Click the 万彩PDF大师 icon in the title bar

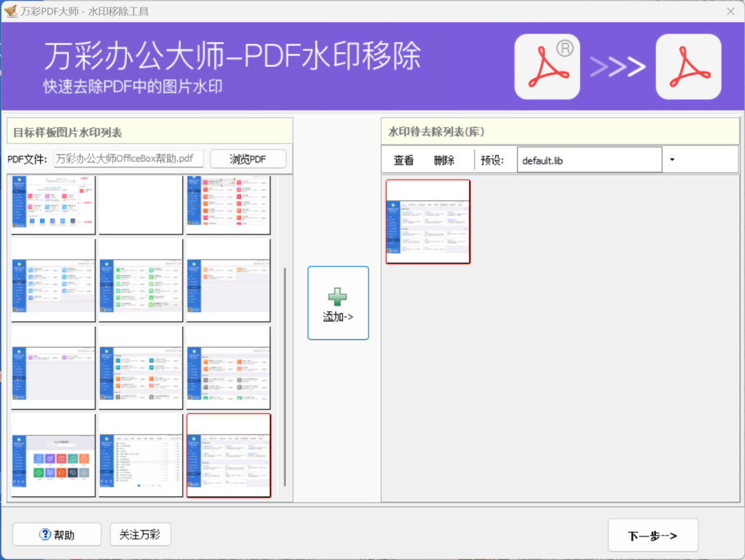point(12,11)
